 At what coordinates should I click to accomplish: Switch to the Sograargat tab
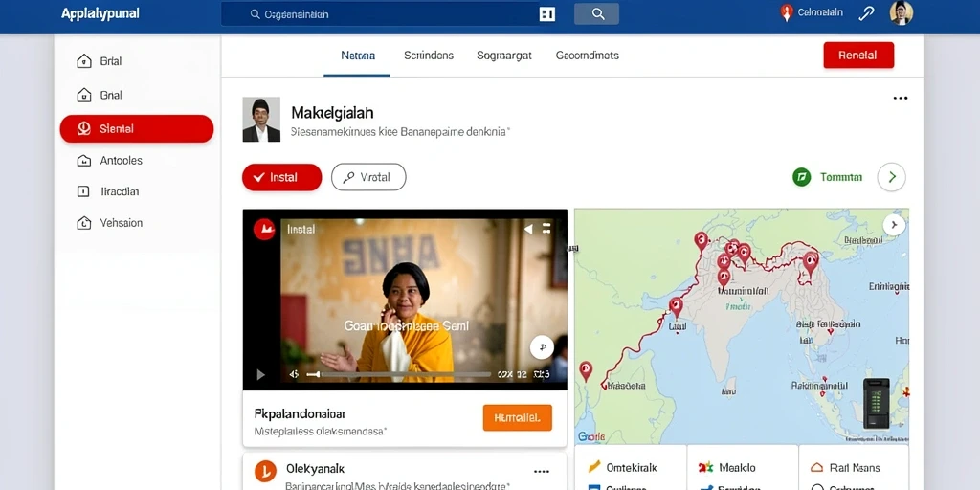click(x=503, y=55)
